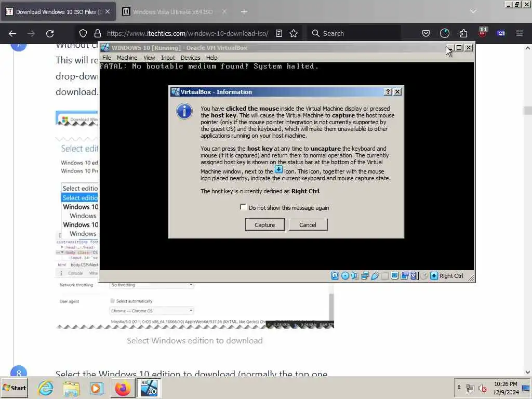Close the VirtualBox Information dialog

(x=397, y=91)
